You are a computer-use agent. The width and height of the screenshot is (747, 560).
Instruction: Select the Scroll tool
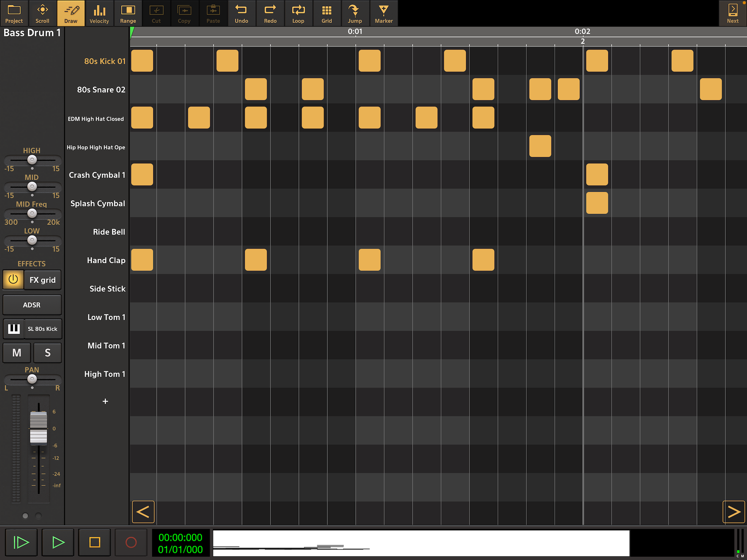coord(42,13)
